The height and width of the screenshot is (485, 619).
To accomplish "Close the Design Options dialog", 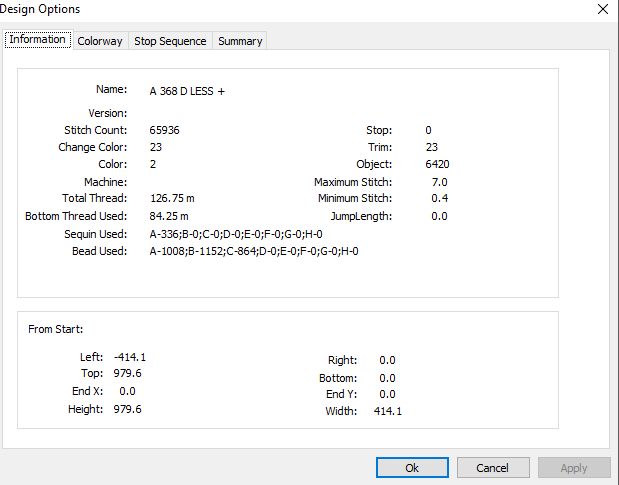I will click(x=603, y=9).
